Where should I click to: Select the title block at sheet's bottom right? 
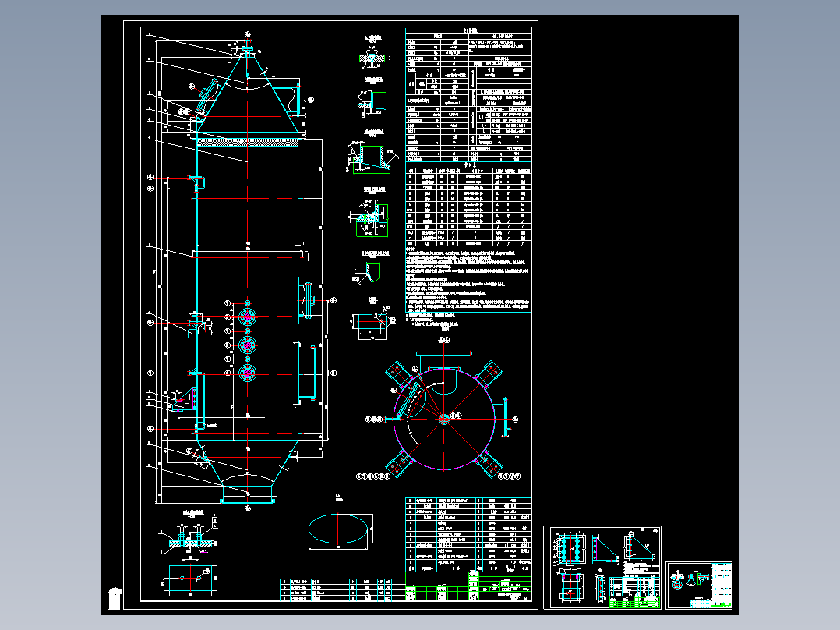(x=468, y=586)
